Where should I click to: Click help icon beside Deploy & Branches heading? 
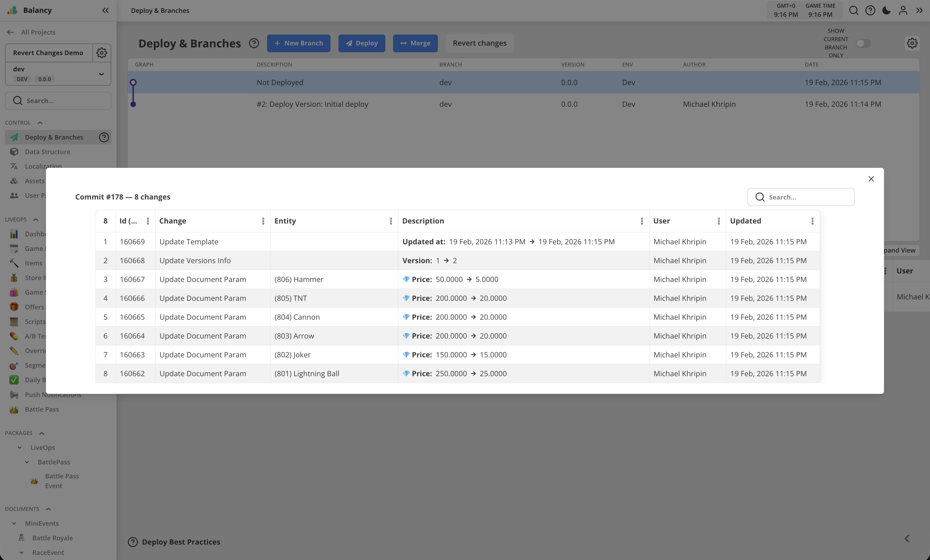click(254, 43)
